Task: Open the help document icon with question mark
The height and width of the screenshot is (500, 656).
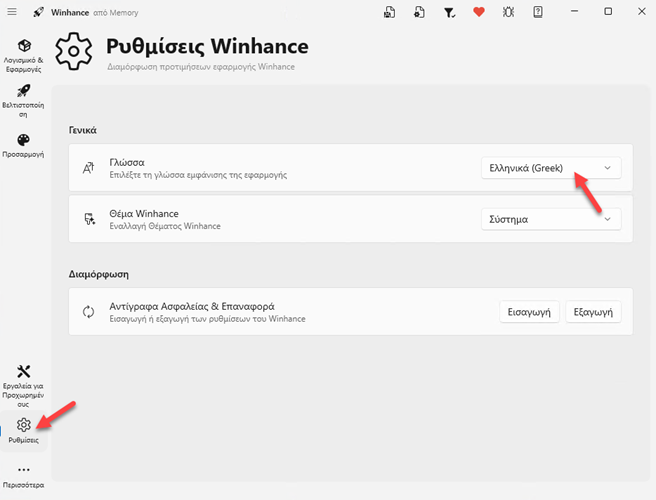Action: (538, 12)
